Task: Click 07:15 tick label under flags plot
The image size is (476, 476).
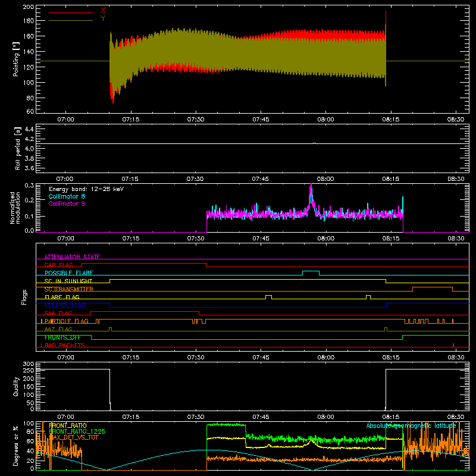Action: coord(131,358)
